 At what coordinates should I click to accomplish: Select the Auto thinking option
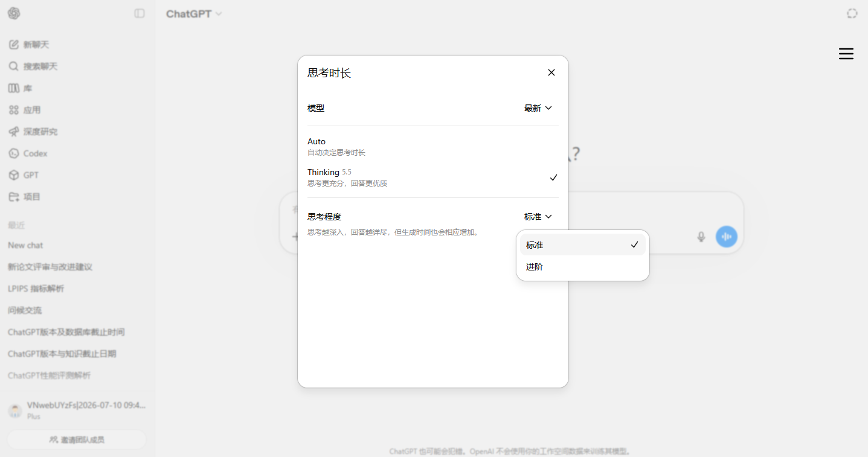[433, 147]
